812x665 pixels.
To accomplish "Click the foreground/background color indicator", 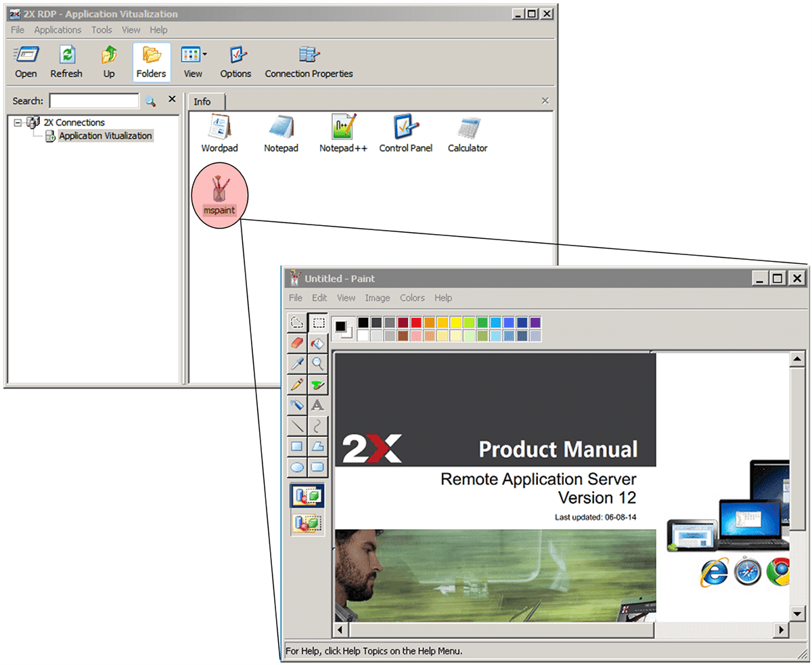I will [x=344, y=329].
